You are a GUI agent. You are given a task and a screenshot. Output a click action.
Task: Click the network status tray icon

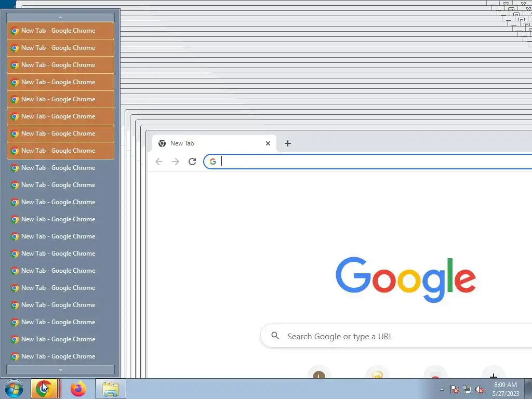pos(467,389)
